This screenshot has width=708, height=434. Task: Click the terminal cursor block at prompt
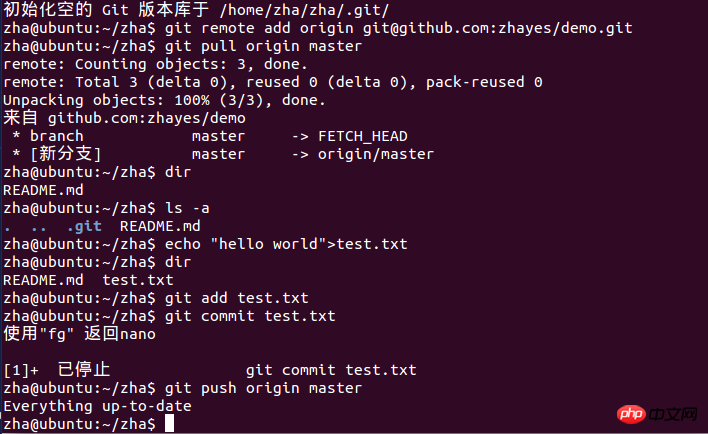(169, 424)
